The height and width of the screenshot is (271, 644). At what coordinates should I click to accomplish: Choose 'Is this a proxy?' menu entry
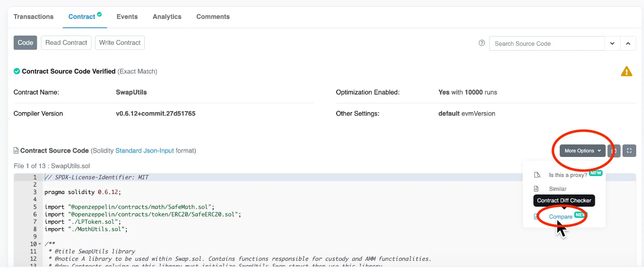pyautogui.click(x=568, y=175)
